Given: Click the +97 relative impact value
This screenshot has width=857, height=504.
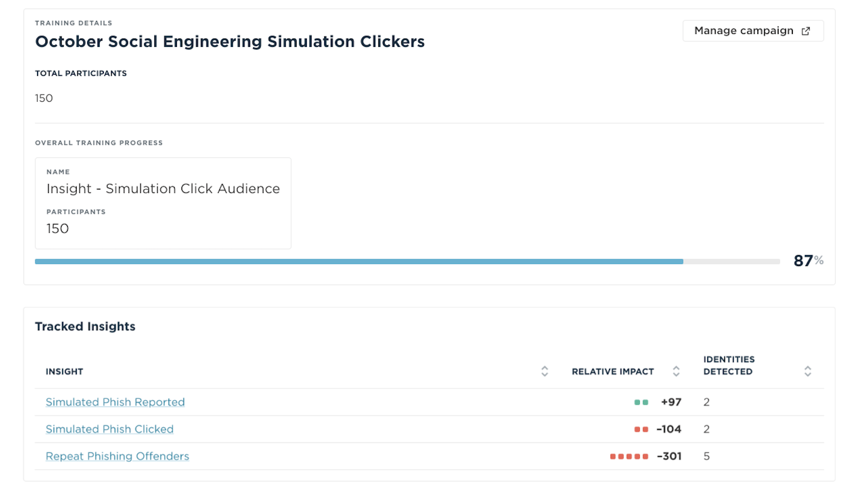Looking at the screenshot, I should tap(671, 402).
